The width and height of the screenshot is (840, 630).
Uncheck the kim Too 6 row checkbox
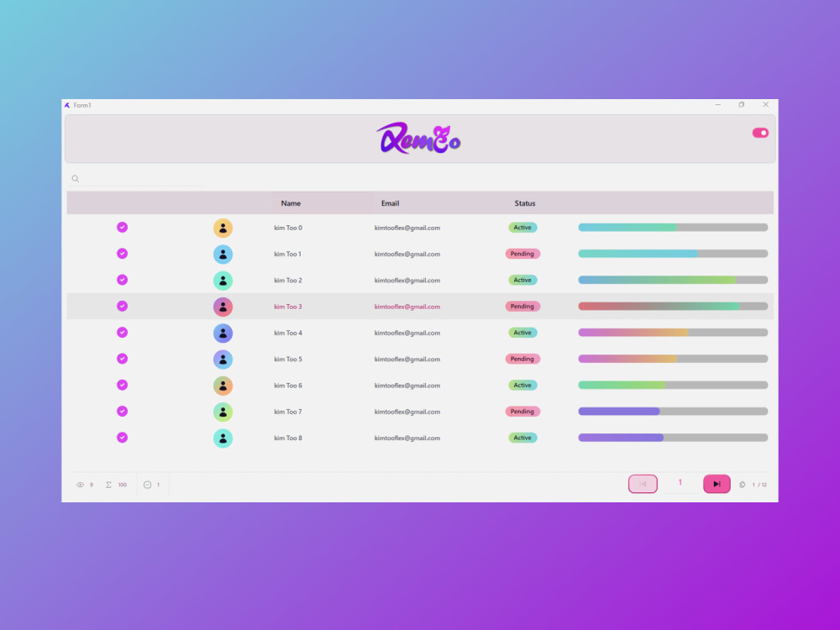click(122, 385)
